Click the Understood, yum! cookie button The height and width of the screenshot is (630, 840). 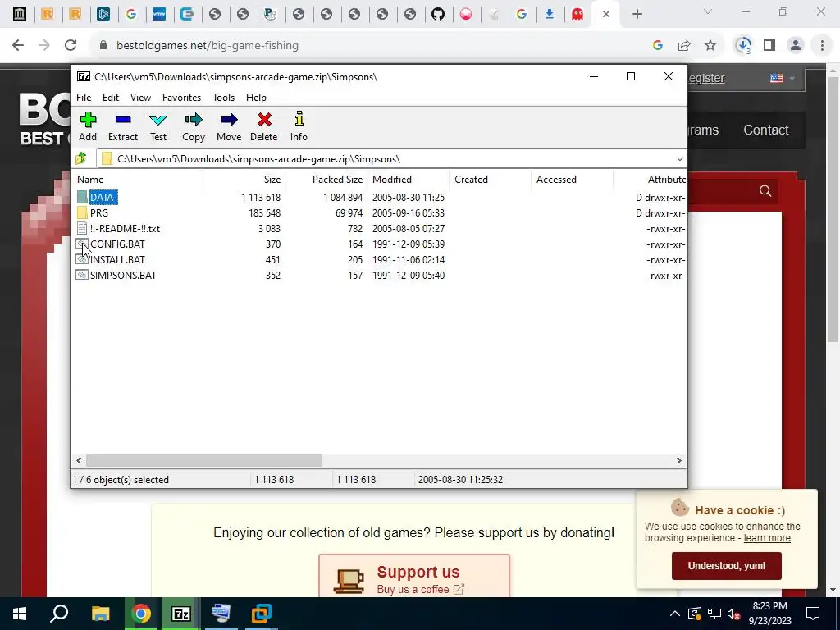pyautogui.click(x=727, y=566)
